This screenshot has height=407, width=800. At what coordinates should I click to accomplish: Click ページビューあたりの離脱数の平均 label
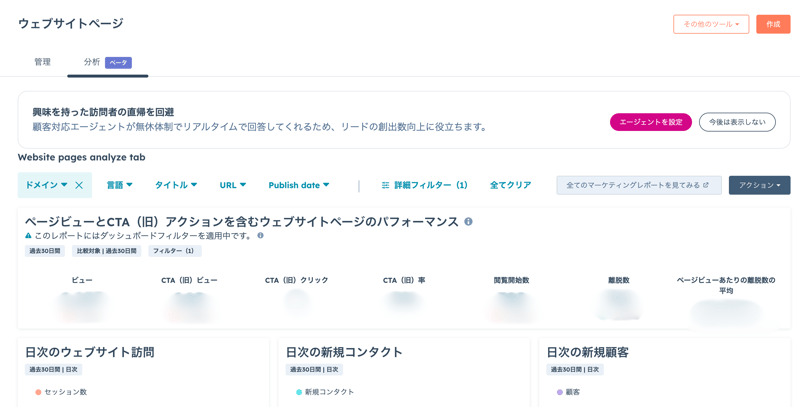pos(726,285)
